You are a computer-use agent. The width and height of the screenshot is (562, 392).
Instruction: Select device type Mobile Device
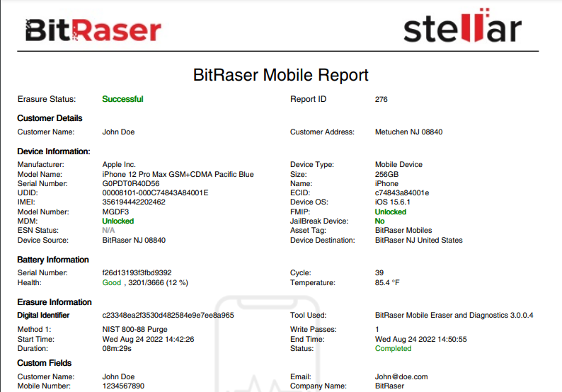398,164
